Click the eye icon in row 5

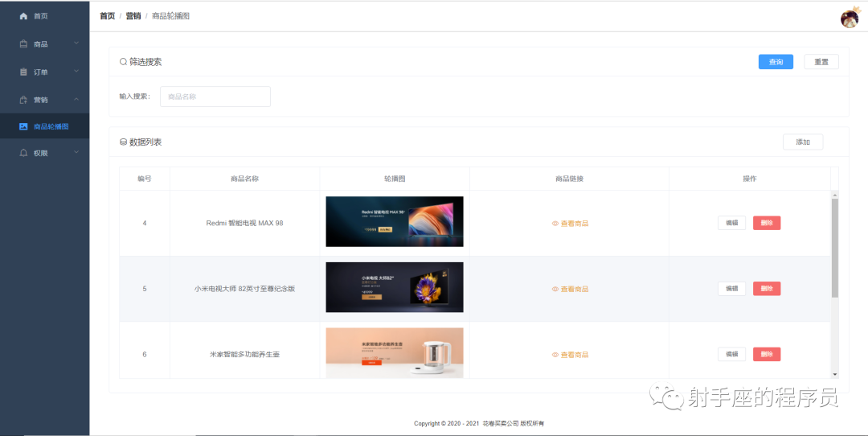click(555, 289)
